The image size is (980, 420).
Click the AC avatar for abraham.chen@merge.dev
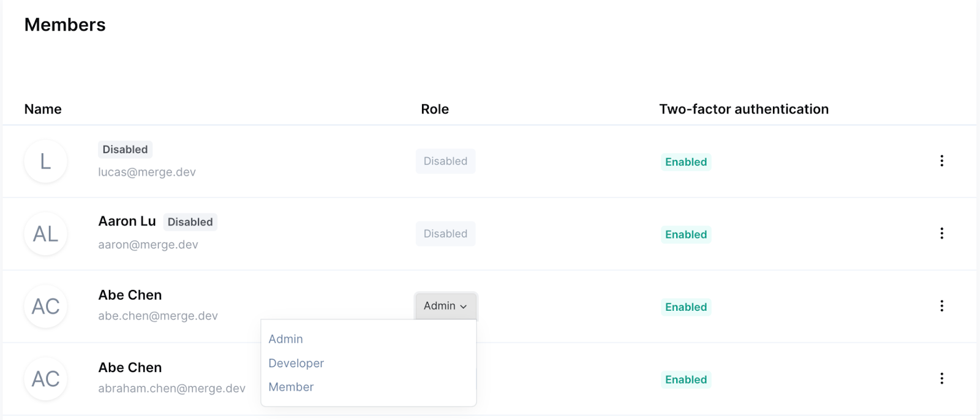pyautogui.click(x=45, y=379)
